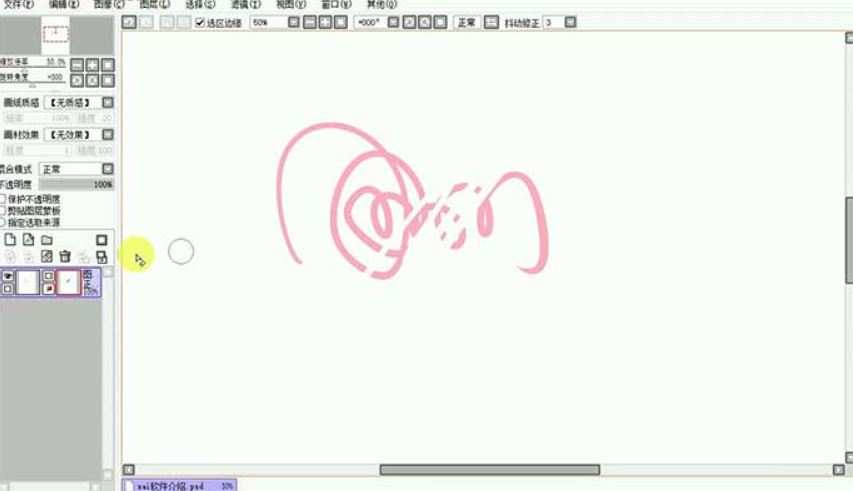Open the 文件 menu
The height and width of the screenshot is (491, 853).
(13, 4)
